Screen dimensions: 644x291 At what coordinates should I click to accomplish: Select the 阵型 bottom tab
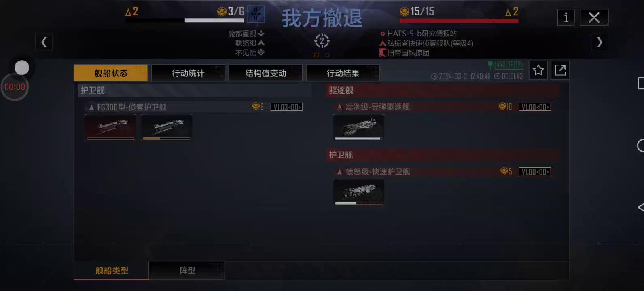pyautogui.click(x=187, y=270)
